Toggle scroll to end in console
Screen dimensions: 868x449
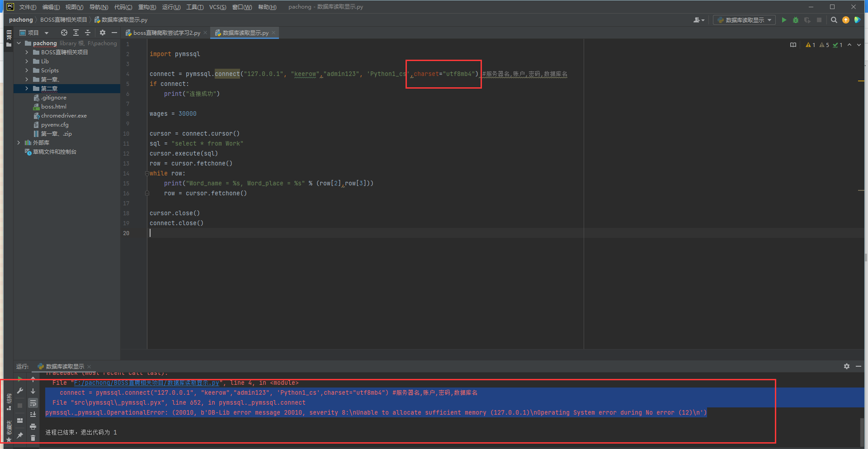33,414
